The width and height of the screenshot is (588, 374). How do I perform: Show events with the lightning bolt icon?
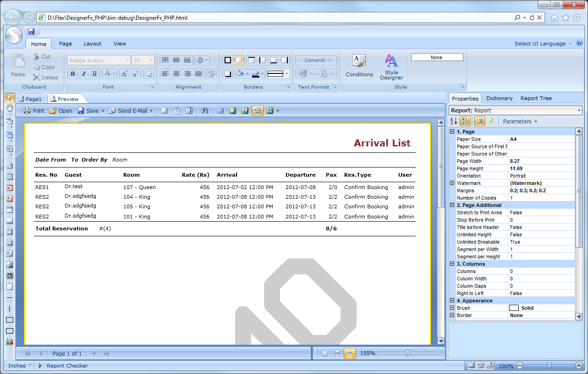coord(491,121)
